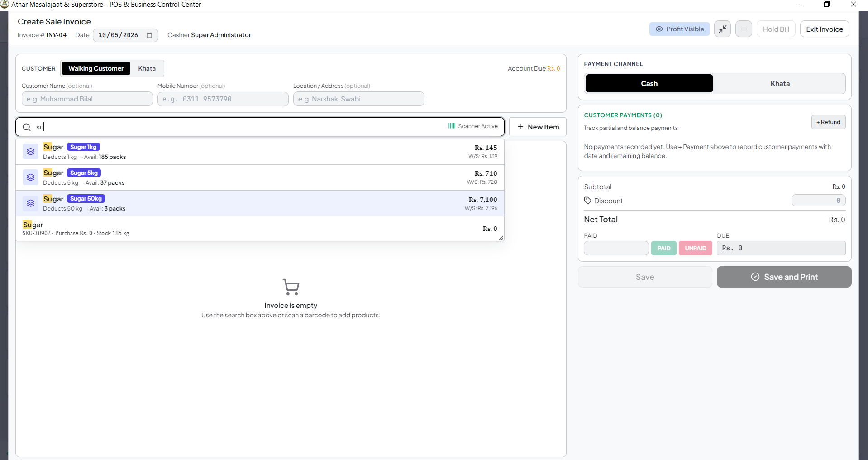Screen dimensions: 868x460
Task: Select base Sugar SKU-30902 result
Action: [x=260, y=229]
